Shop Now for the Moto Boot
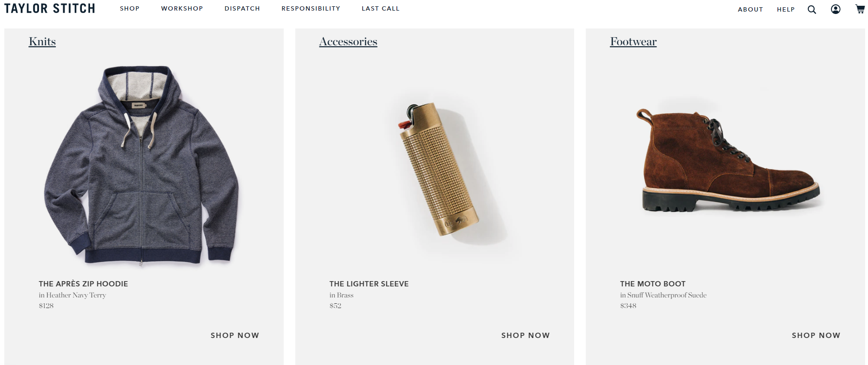 816,336
